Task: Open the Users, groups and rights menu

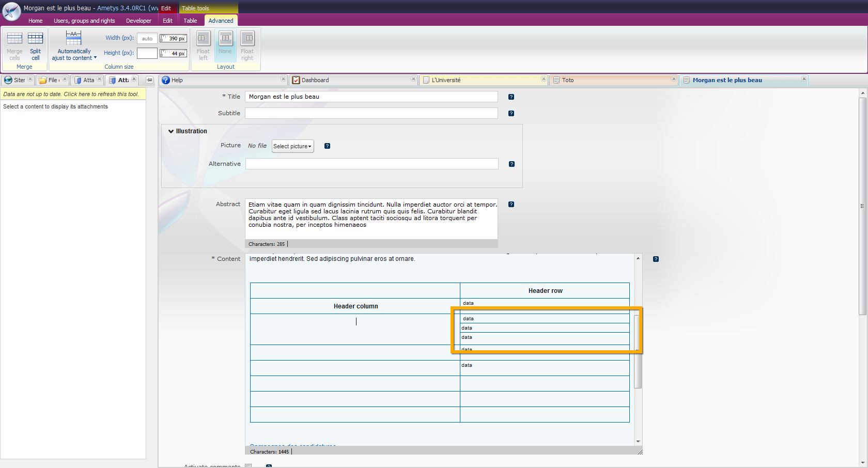Action: 84,21
